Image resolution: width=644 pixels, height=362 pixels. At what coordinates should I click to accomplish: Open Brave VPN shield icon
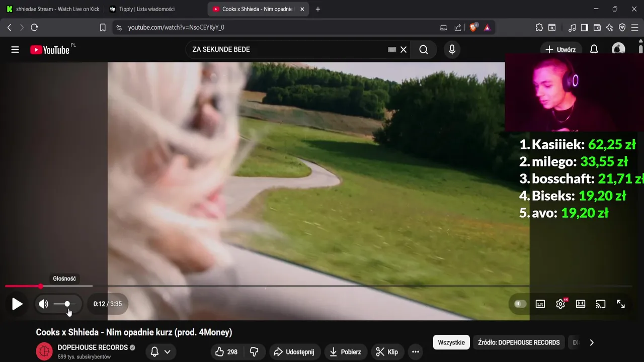click(x=622, y=28)
